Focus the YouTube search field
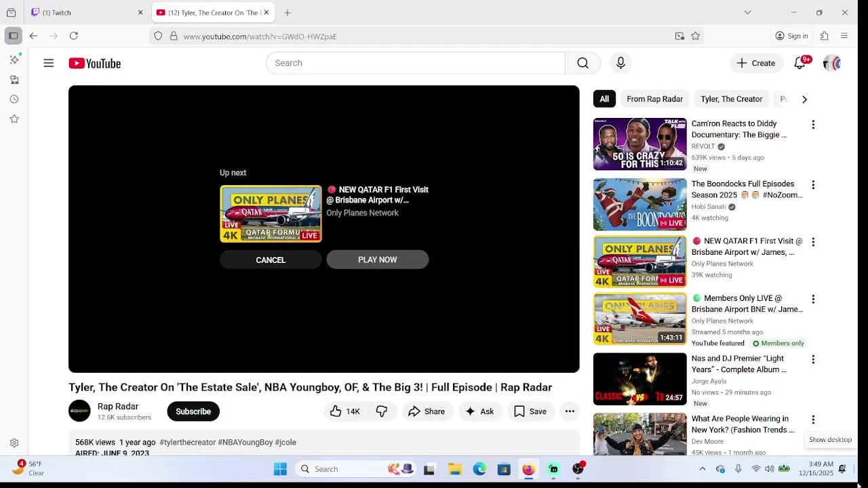The image size is (868, 488). click(x=415, y=63)
